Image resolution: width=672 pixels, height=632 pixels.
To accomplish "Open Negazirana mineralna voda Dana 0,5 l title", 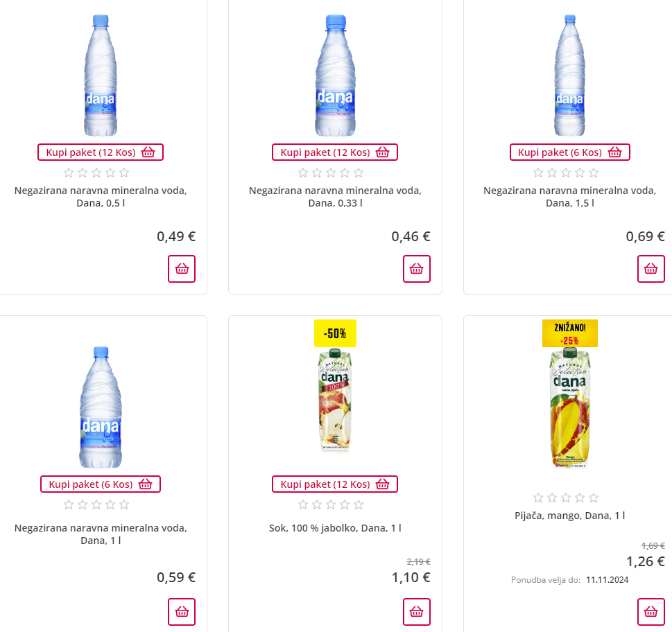I will tap(101, 196).
